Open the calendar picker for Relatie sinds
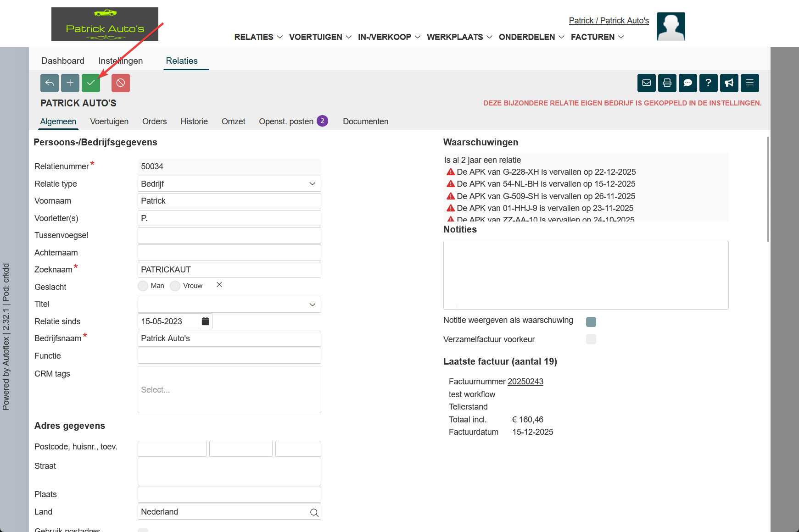 206,321
